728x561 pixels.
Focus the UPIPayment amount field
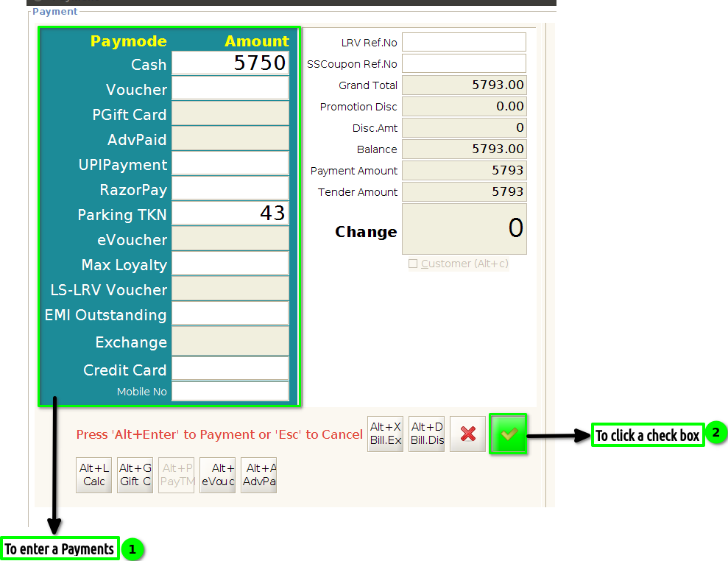click(x=230, y=163)
